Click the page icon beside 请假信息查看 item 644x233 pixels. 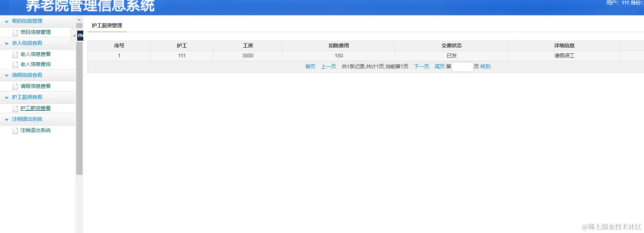tap(15, 86)
